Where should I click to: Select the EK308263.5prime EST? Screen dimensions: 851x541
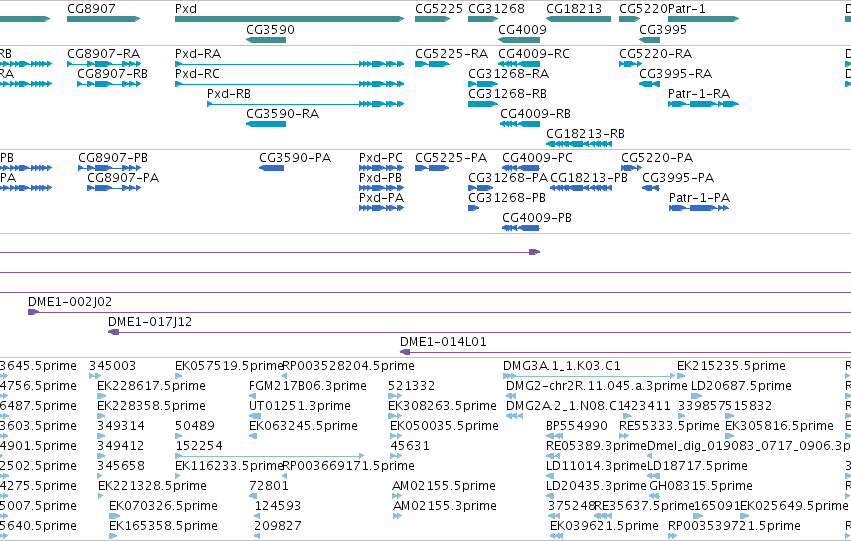395,416
